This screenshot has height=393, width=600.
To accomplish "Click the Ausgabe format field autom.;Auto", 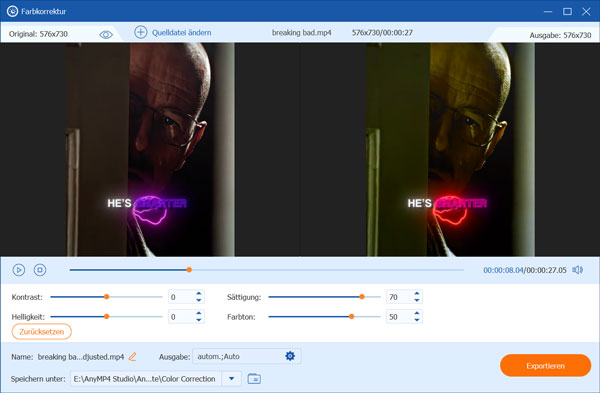I will 238,356.
